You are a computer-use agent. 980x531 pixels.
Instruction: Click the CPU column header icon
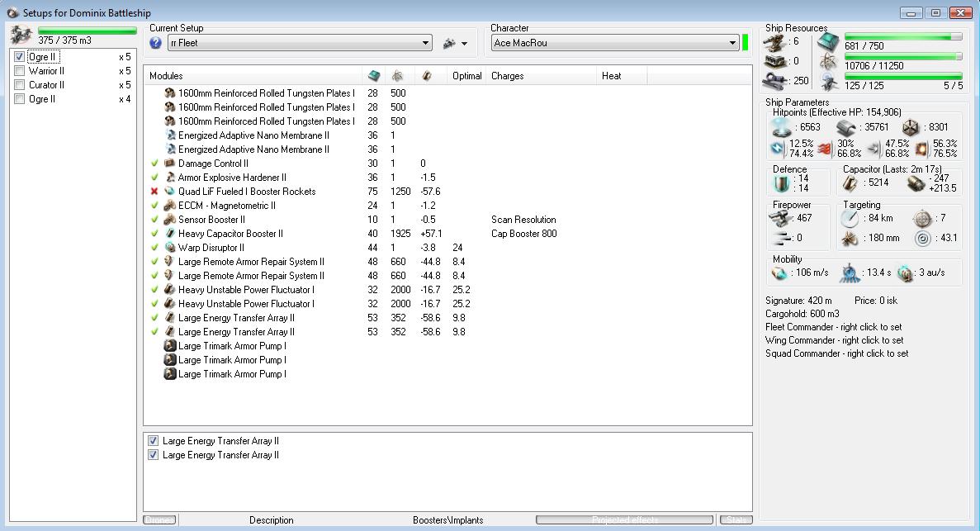point(374,76)
